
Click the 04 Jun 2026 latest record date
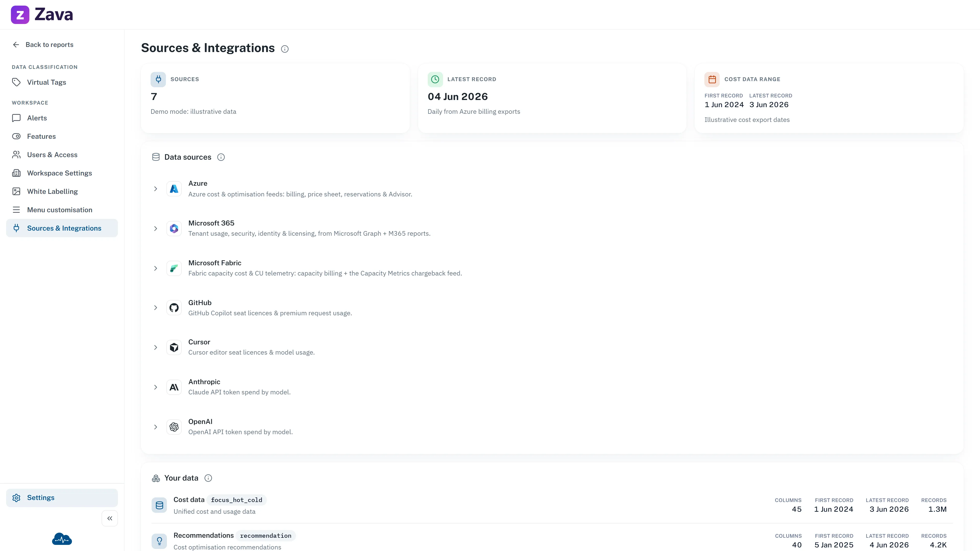pyautogui.click(x=458, y=97)
